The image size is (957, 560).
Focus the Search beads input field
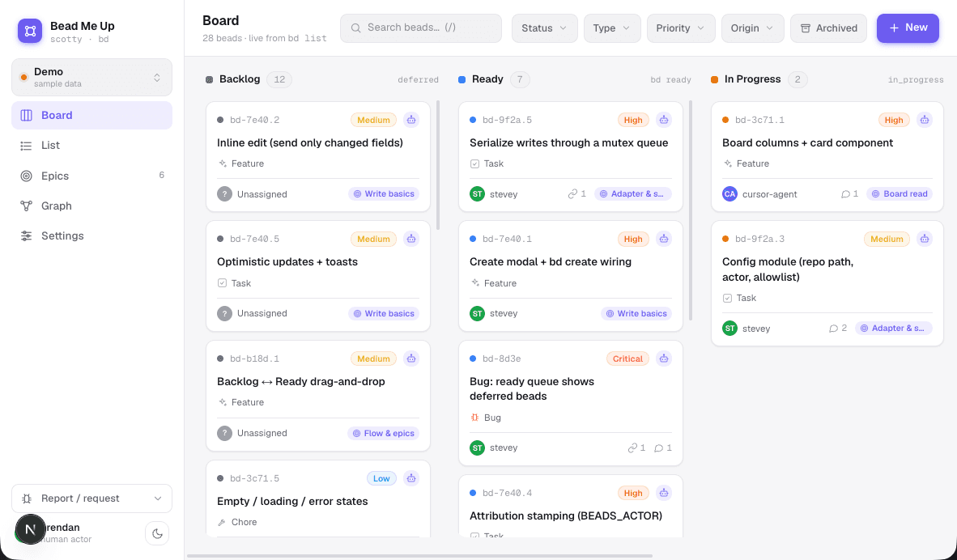pos(420,28)
